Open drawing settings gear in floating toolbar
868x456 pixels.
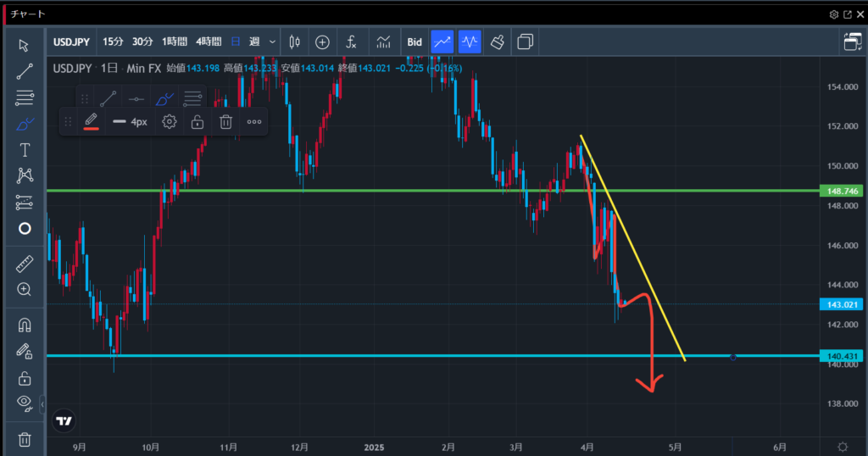(170, 122)
